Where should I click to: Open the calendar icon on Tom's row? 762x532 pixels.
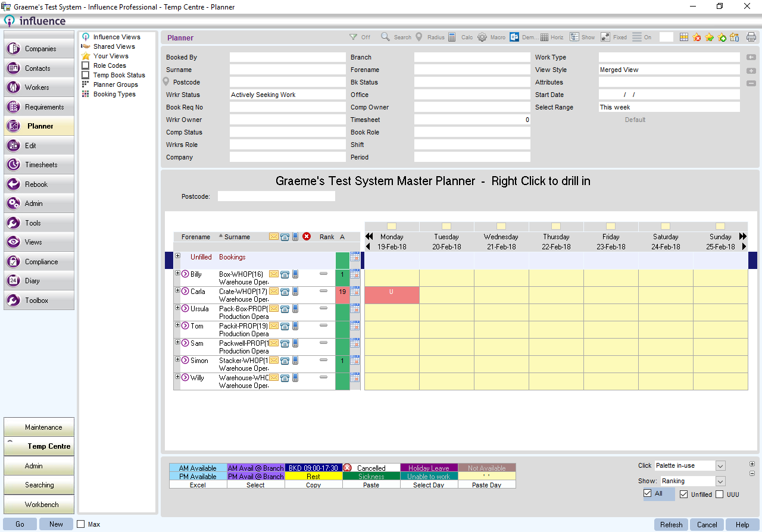point(355,326)
